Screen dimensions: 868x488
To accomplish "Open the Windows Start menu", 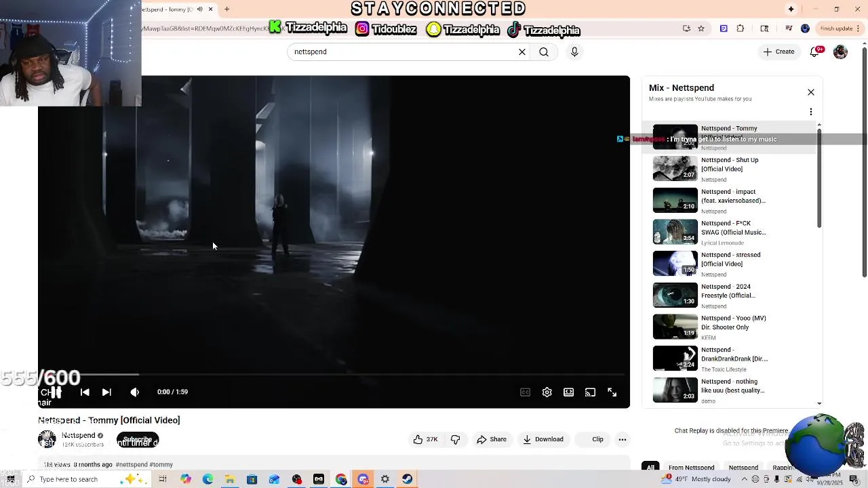I will click(x=10, y=479).
